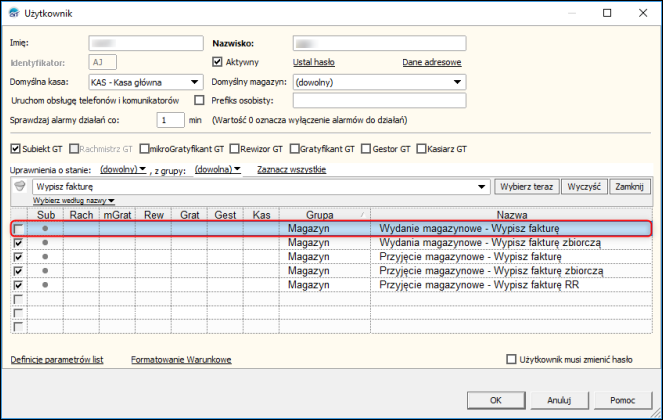Click the Nazwa column header
The width and height of the screenshot is (663, 420).
[x=511, y=214]
